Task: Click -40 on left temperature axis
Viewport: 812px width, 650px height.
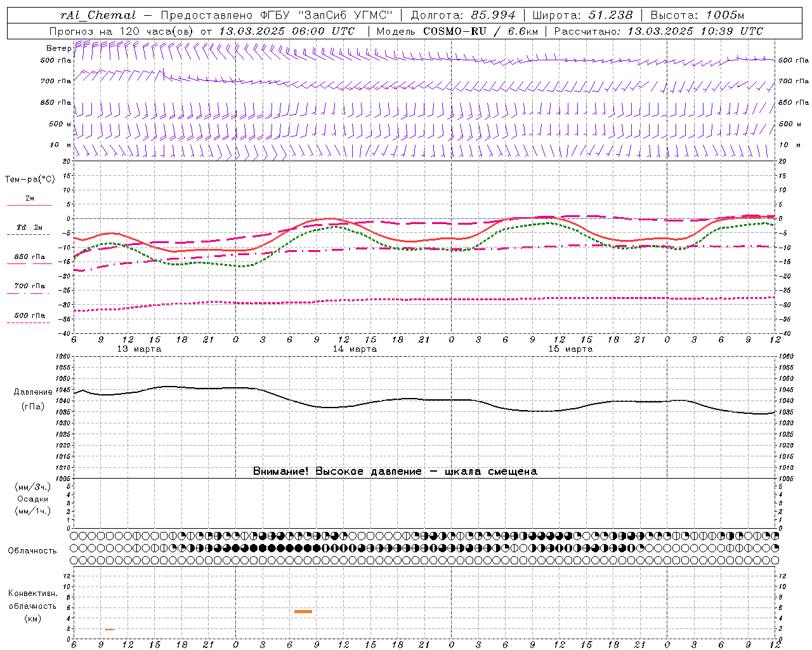Action: click(65, 334)
